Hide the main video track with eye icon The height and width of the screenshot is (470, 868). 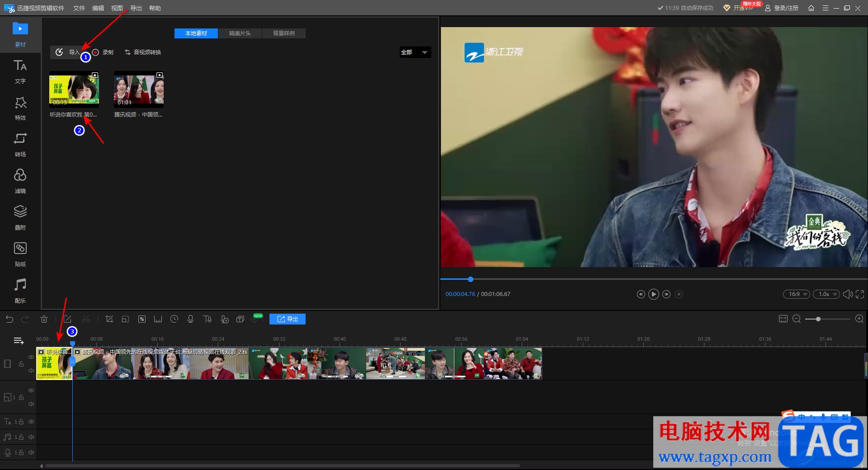31,357
